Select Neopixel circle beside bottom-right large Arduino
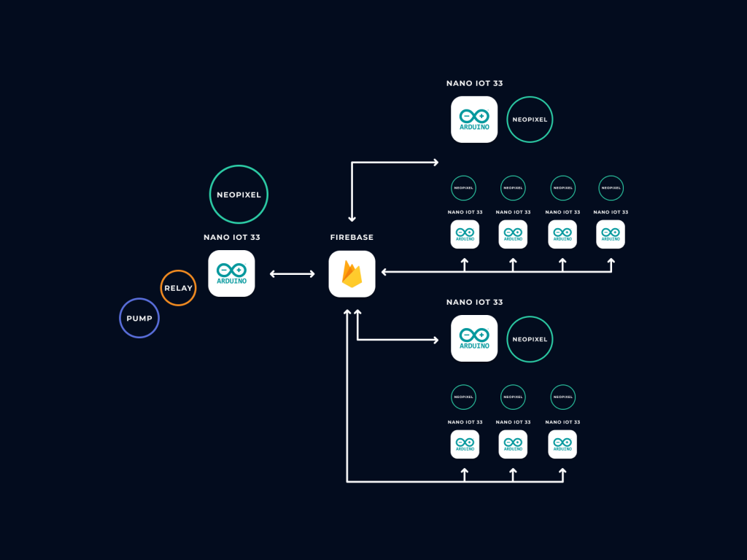Viewport: 747px width, 560px height. click(530, 339)
